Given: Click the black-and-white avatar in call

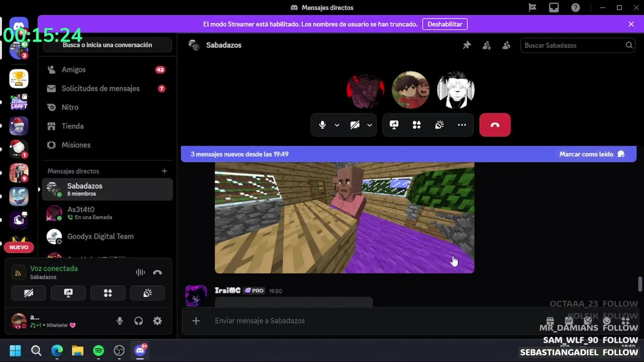Looking at the screenshot, I should click(456, 90).
